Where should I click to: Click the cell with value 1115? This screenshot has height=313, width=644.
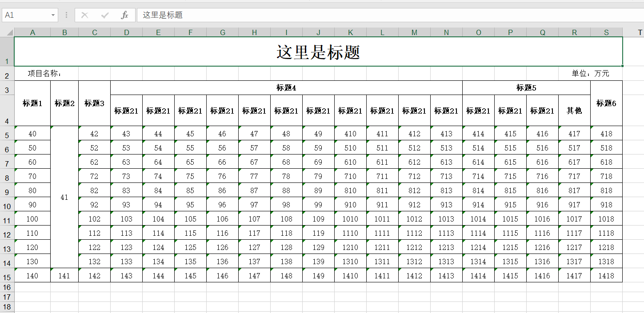tap(511, 233)
